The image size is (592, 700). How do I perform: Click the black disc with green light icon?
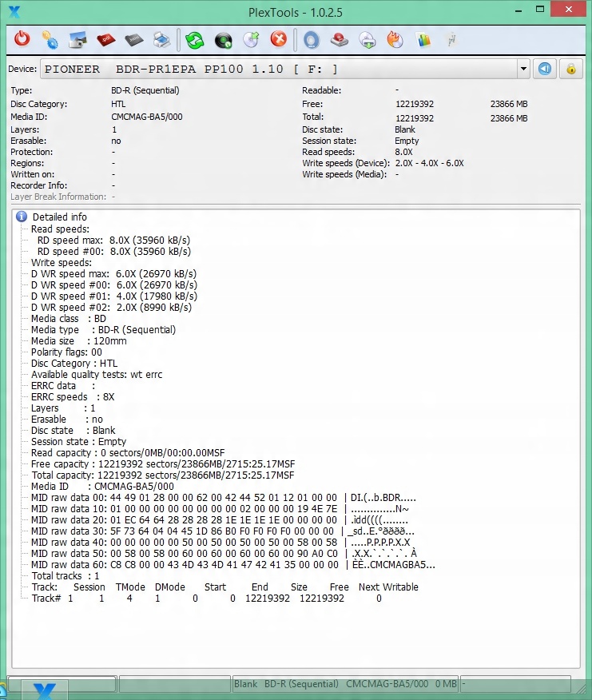223,39
